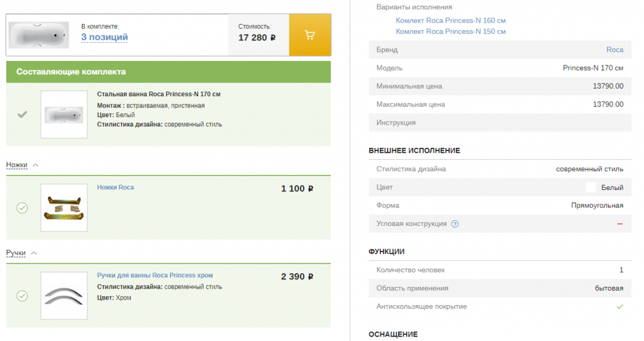This screenshot has height=341, width=644.
Task: Open Ручки для ванны Roca Princess хром link
Action: click(x=155, y=276)
